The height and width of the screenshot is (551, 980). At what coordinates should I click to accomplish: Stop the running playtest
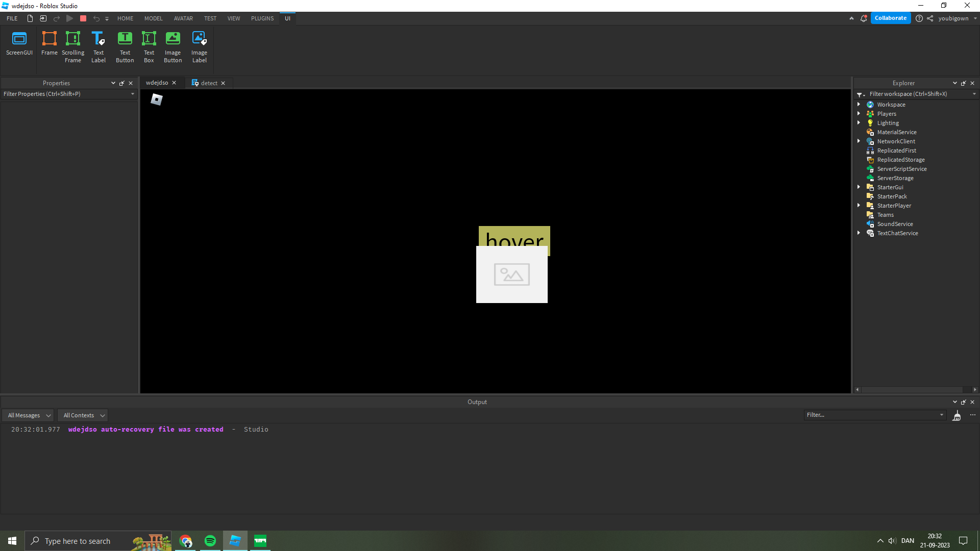[x=83, y=18]
